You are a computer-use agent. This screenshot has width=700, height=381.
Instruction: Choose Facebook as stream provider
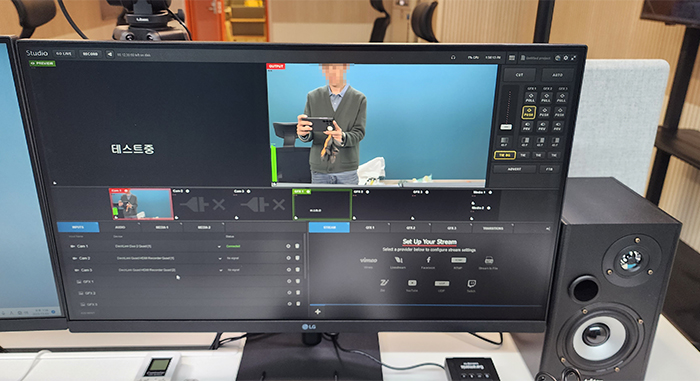point(428,260)
